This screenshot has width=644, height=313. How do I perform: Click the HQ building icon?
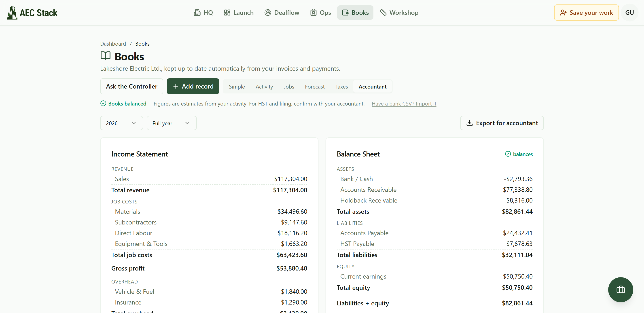[197, 13]
